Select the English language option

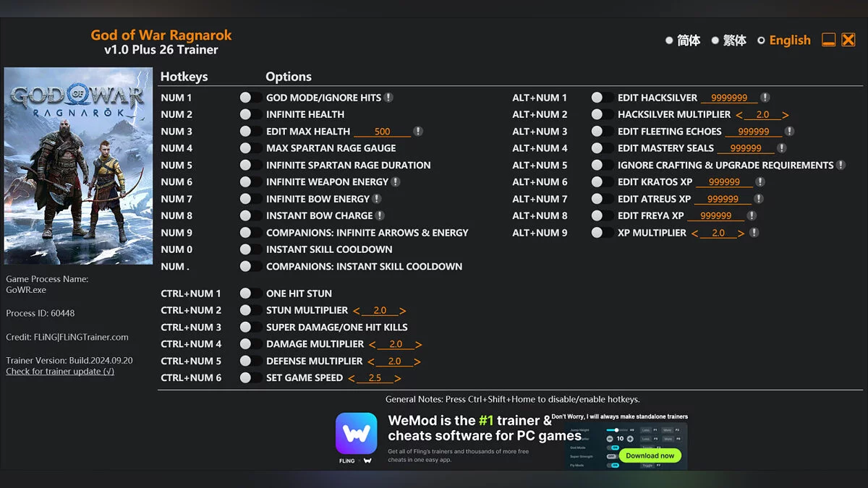click(761, 40)
